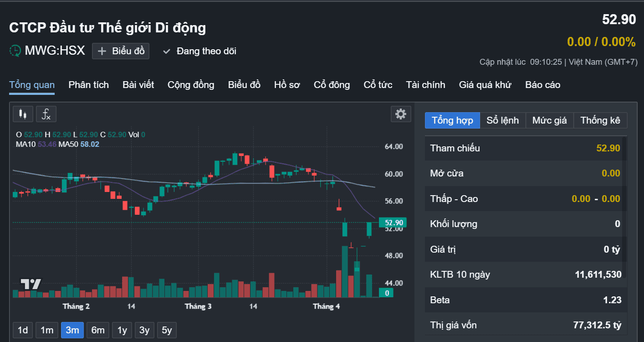Open the Cổ tức tab

pos(378,85)
